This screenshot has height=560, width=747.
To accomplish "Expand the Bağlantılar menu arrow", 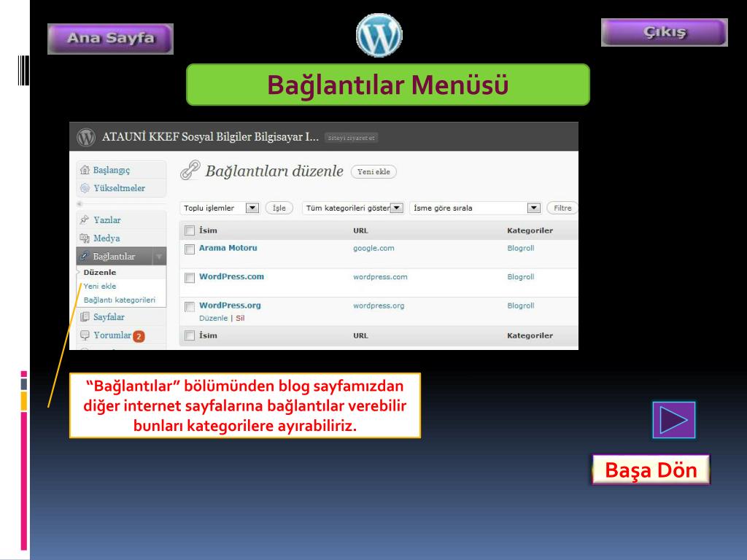I will point(159,257).
